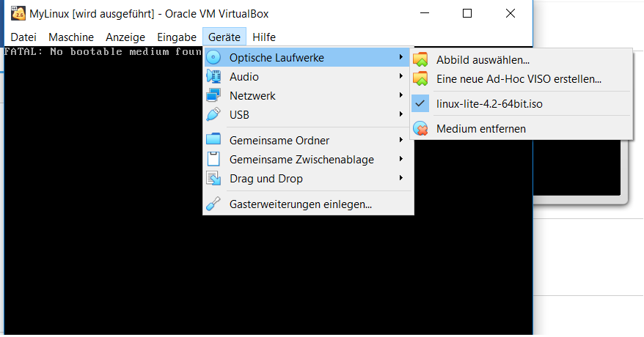644x337 pixels.
Task: Expand the USB submenu arrow
Action: click(401, 114)
